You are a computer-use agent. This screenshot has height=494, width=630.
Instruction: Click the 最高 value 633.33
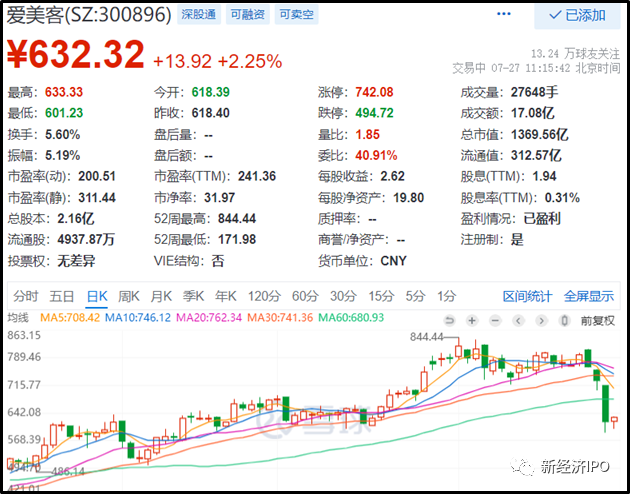[x=63, y=92]
